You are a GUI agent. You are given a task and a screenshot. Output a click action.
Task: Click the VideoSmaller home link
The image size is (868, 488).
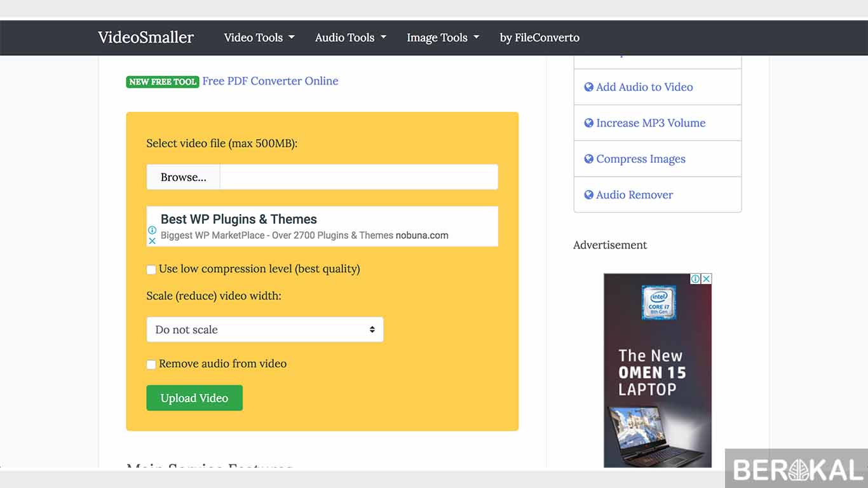146,37
